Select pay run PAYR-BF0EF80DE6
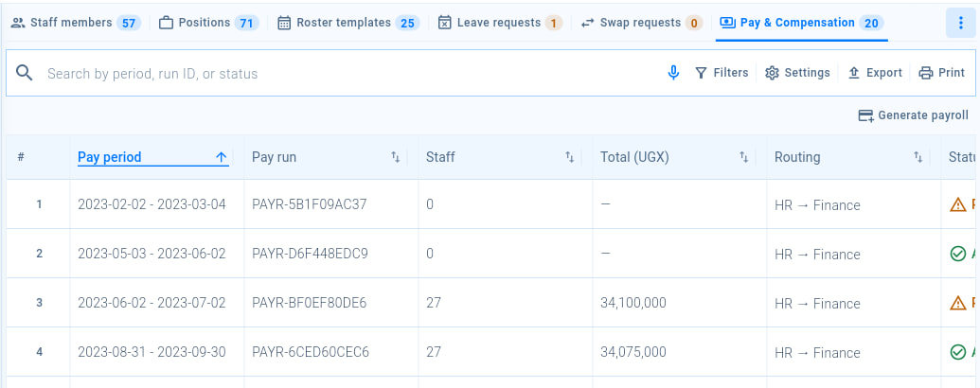The width and height of the screenshot is (980, 388). coord(310,303)
